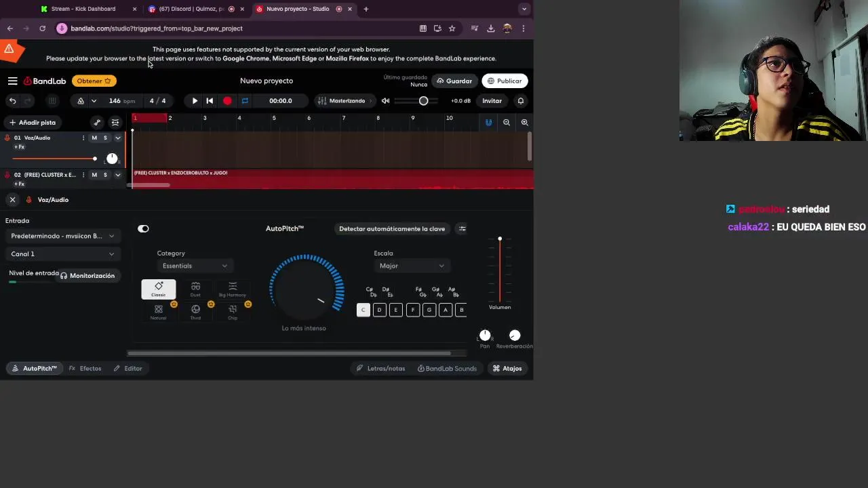Expand track 02 (FREE) CLUSTER chevron

117,175
